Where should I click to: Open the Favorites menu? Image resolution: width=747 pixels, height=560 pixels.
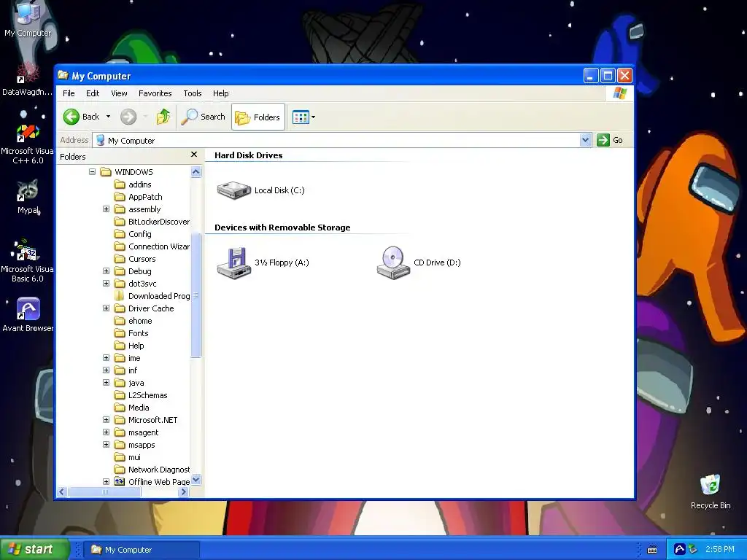point(155,93)
